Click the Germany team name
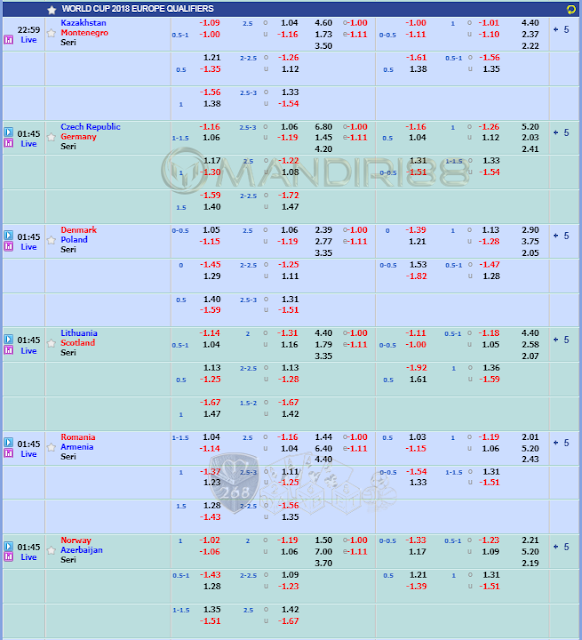582x640 pixels. 78,137
